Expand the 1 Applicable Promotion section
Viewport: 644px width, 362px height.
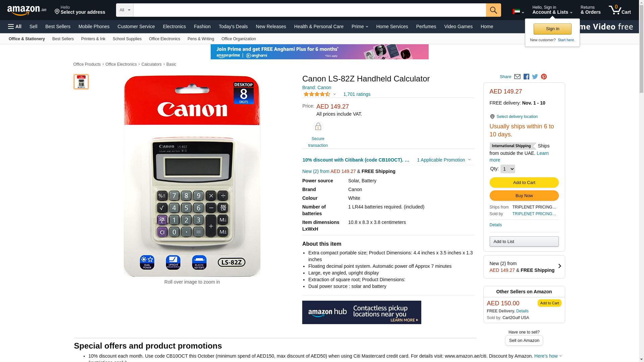tap(444, 160)
